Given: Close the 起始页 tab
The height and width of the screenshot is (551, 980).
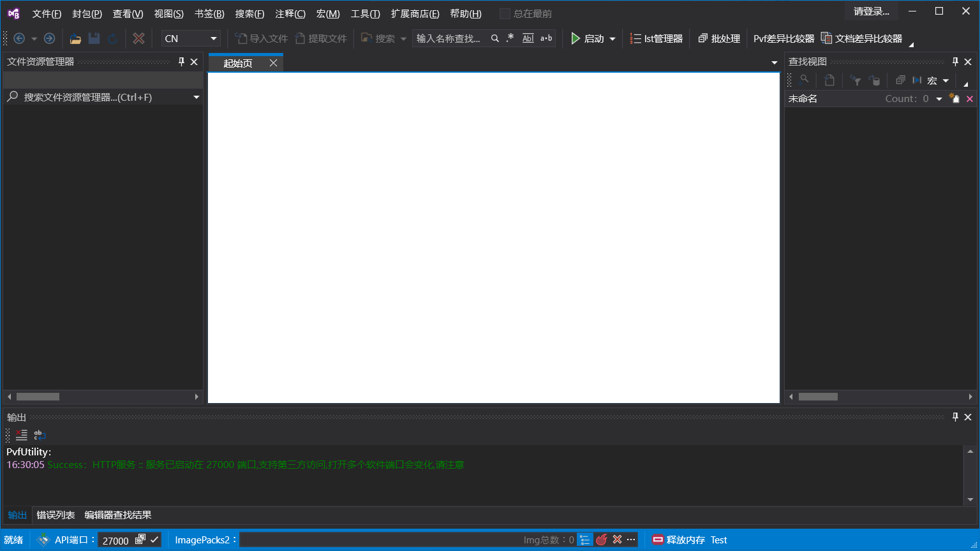Looking at the screenshot, I should tap(273, 62).
